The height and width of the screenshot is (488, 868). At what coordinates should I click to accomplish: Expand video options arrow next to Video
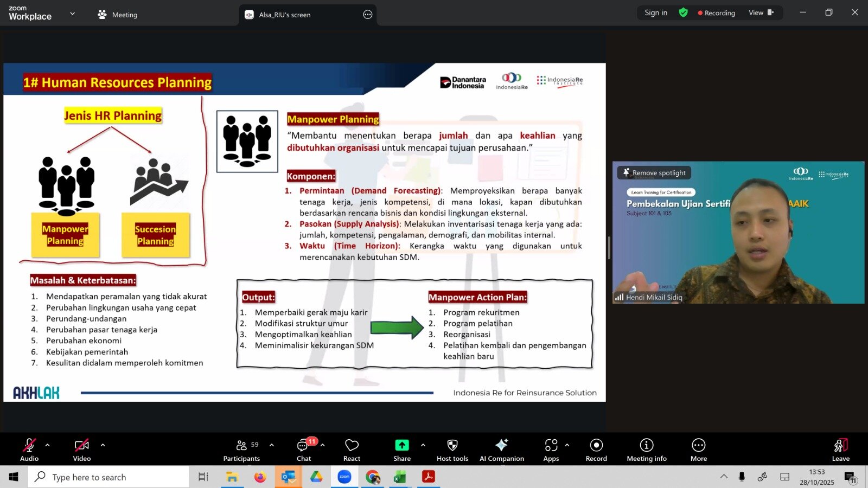tap(103, 445)
